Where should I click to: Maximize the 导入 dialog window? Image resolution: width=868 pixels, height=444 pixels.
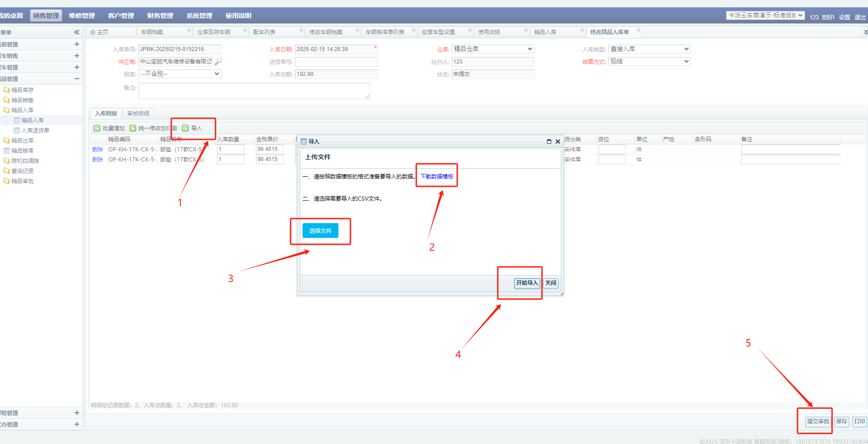click(x=549, y=142)
